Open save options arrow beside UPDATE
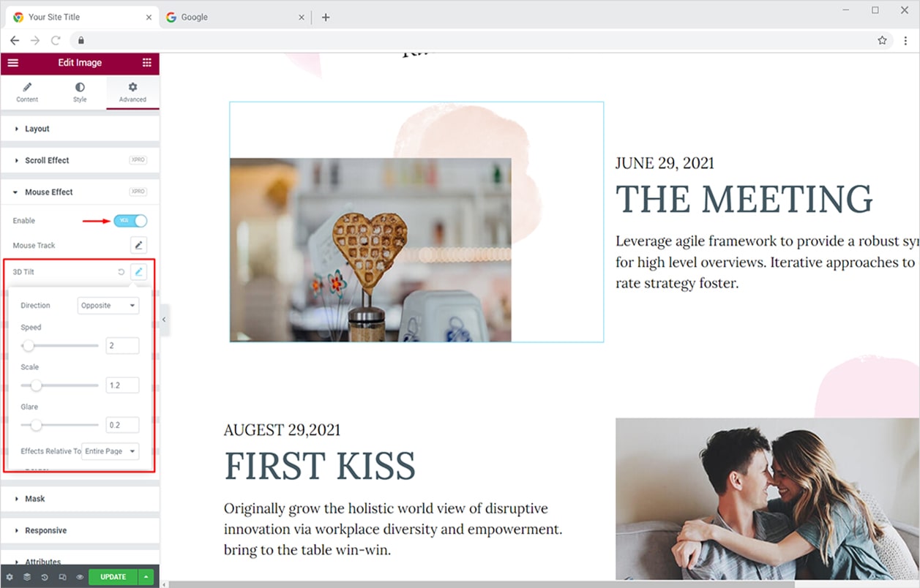Screen dimensions: 920x588 146,577
